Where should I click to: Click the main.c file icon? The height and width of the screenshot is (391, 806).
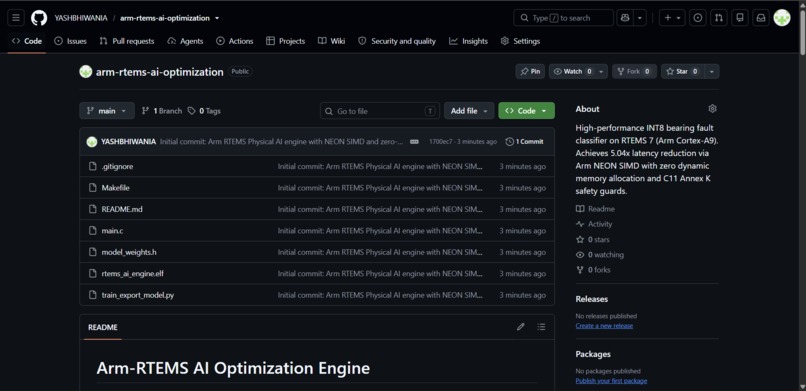point(93,231)
